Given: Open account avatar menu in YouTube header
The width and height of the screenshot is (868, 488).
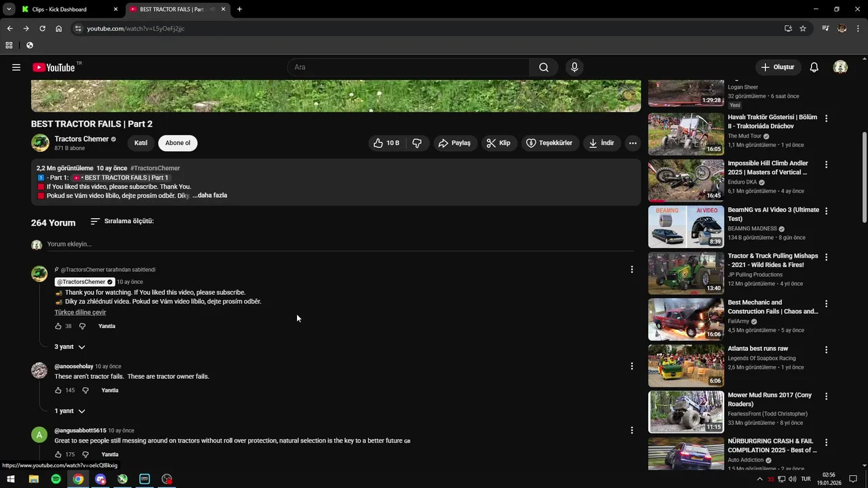Looking at the screenshot, I should click(840, 67).
